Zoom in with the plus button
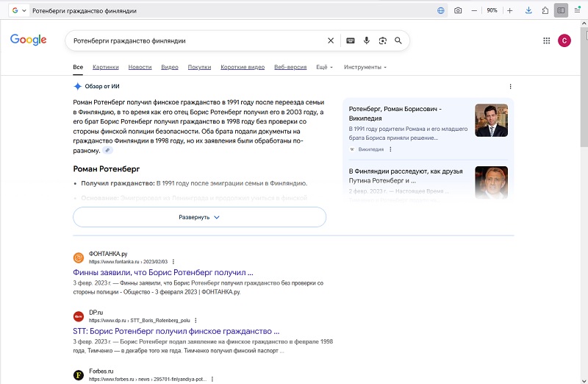This screenshot has width=588, height=384. coord(509,10)
